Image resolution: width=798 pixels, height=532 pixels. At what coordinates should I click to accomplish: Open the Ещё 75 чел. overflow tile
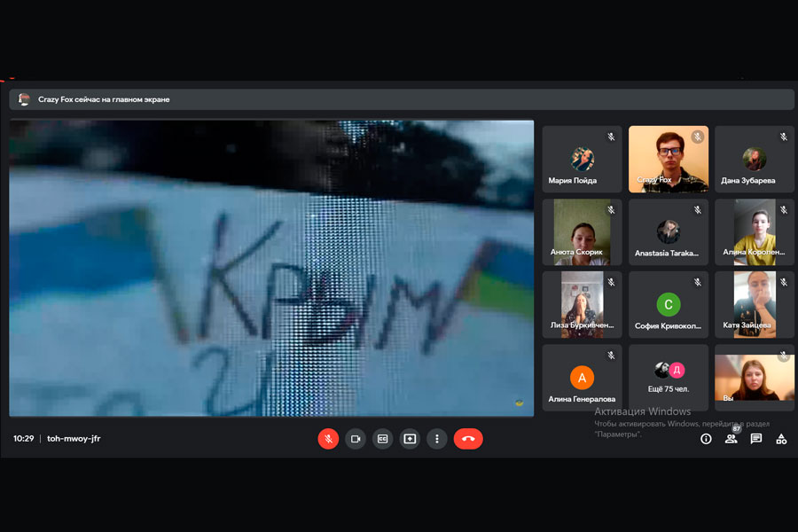pos(669,378)
